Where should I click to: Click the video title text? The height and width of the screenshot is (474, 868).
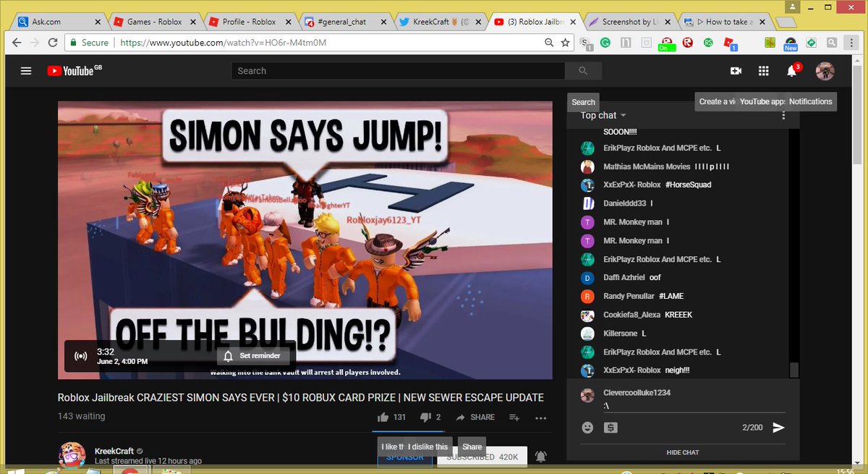[301, 397]
